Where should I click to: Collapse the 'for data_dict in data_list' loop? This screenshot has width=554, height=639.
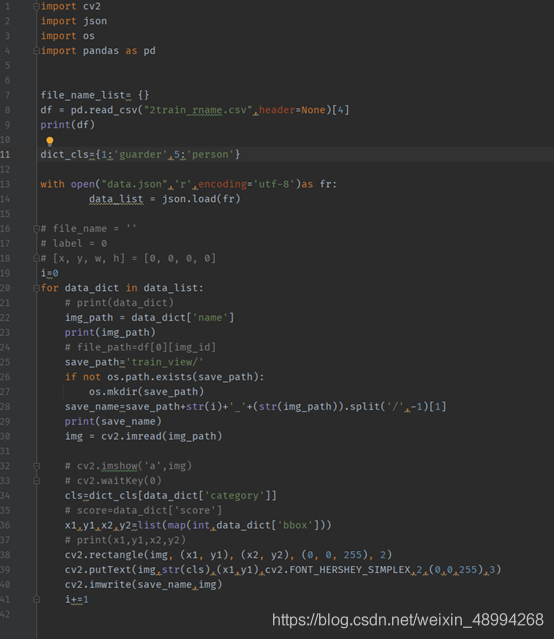(x=36, y=288)
